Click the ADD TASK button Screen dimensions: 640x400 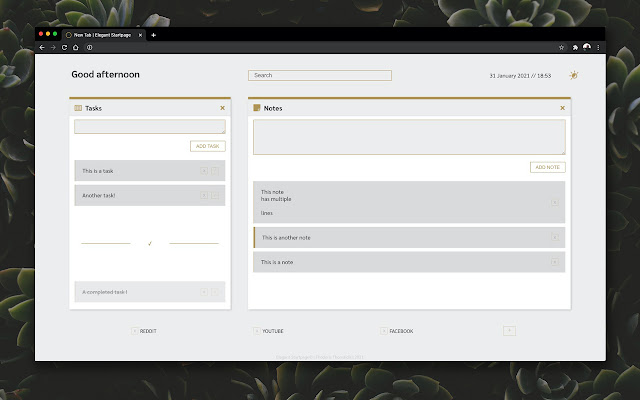[208, 146]
